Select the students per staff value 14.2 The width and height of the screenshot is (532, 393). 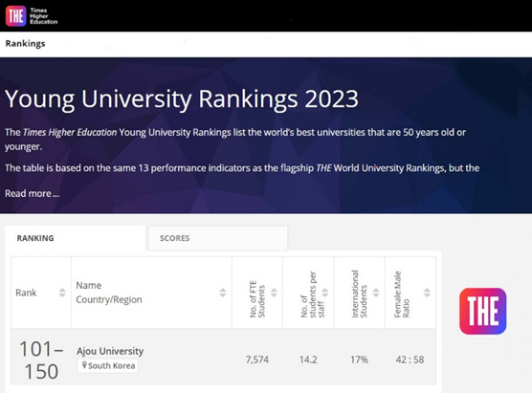tap(308, 360)
